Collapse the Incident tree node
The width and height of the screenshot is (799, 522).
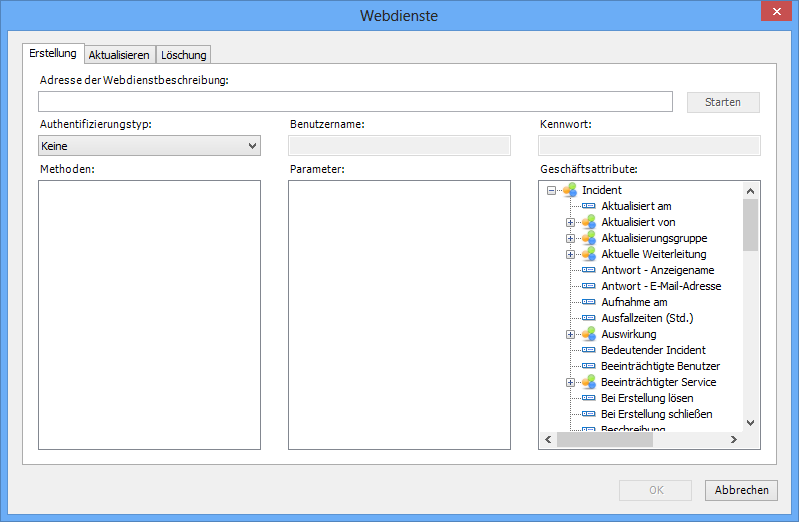coord(551,190)
